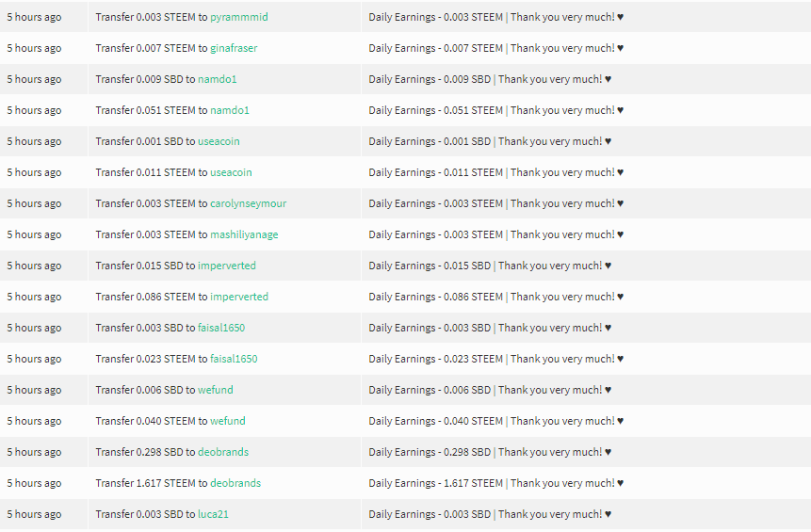This screenshot has height=532, width=811.
Task: Open deobrands link in 0.298 SBD transfer
Action: click(223, 452)
